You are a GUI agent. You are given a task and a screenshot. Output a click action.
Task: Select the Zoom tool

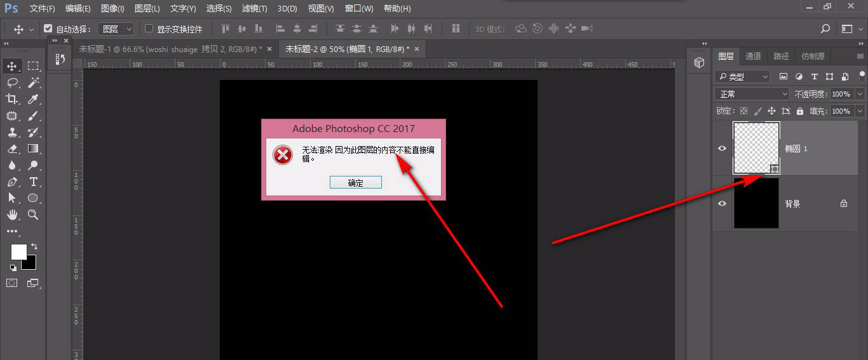(x=33, y=215)
